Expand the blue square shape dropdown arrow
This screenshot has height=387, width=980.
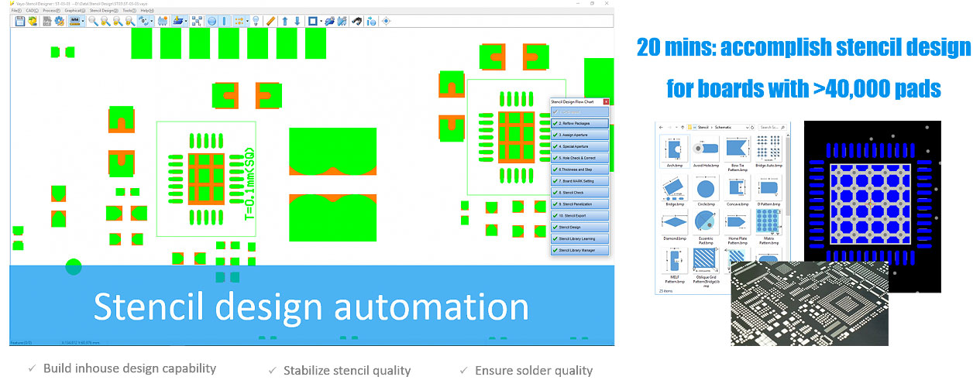pos(321,21)
